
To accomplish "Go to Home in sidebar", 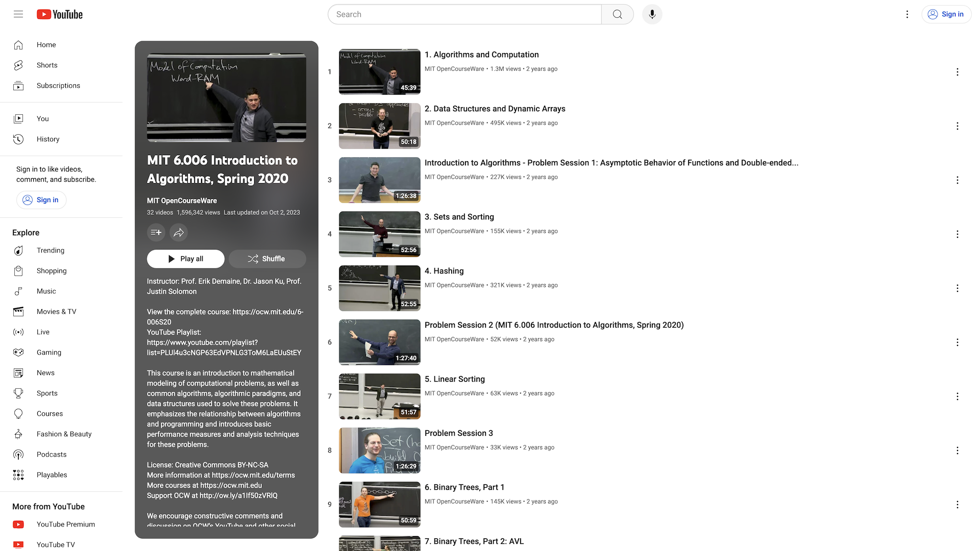I will pos(61,45).
